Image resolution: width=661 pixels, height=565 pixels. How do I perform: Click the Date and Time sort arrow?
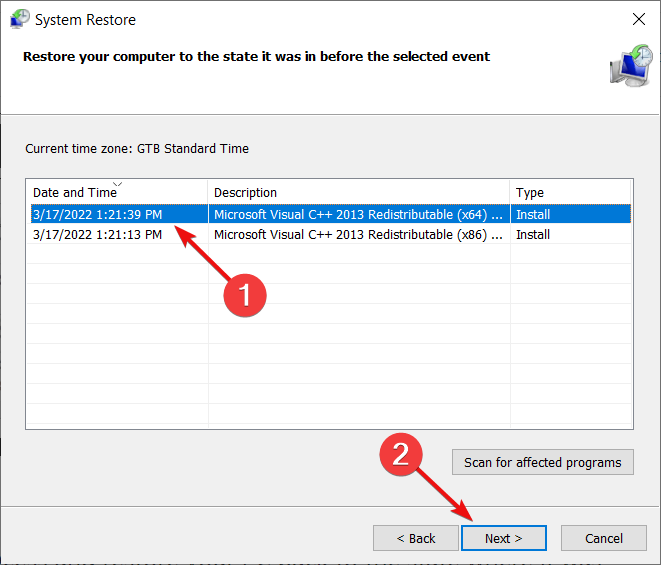[x=118, y=184]
